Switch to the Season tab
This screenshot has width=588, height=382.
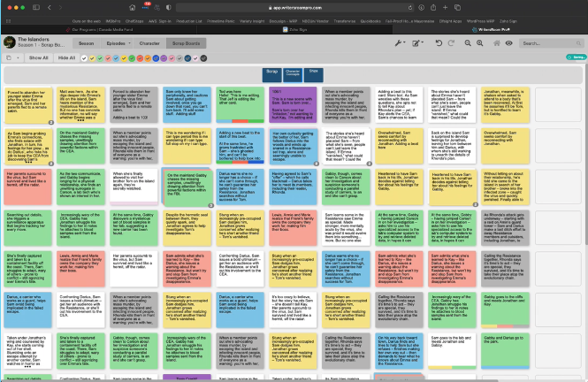point(86,42)
